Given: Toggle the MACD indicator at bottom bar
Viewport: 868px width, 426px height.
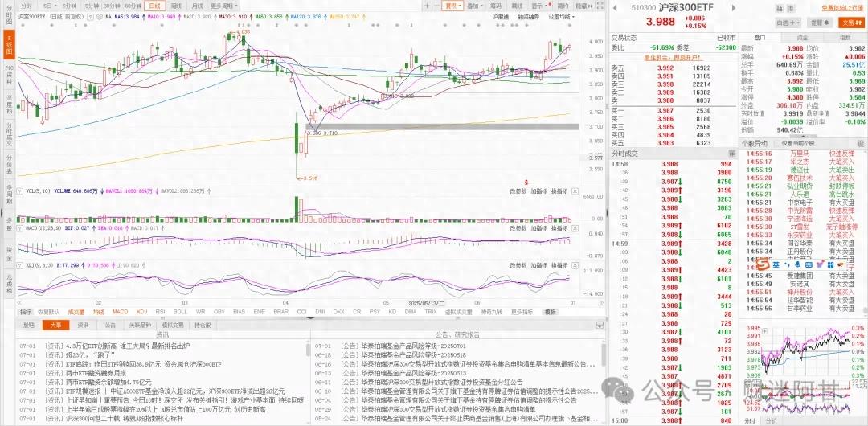Looking at the screenshot, I should [x=120, y=312].
